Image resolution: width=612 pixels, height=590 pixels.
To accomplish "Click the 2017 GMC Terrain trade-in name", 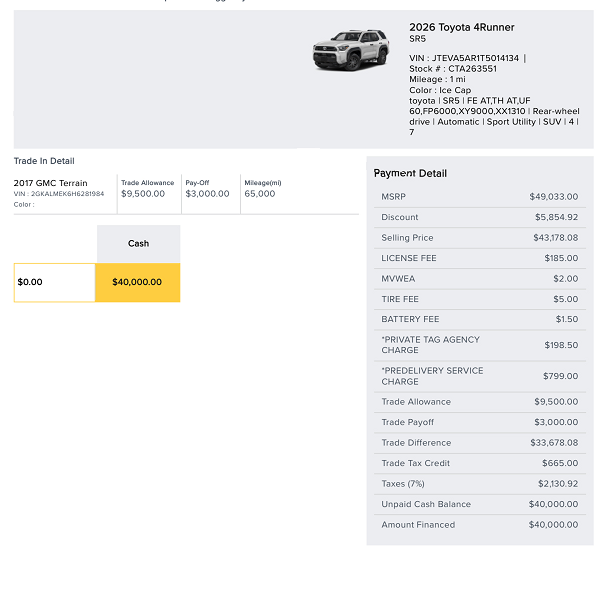I will pos(50,183).
